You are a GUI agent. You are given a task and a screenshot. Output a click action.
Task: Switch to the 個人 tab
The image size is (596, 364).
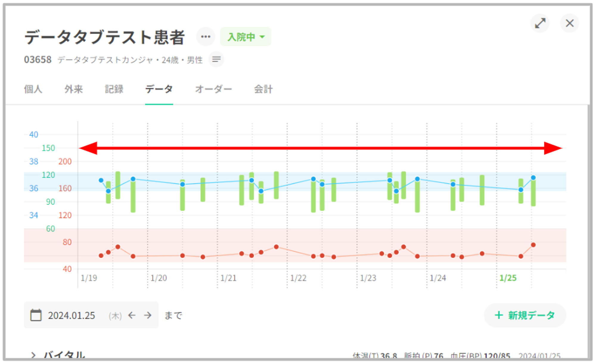[33, 89]
